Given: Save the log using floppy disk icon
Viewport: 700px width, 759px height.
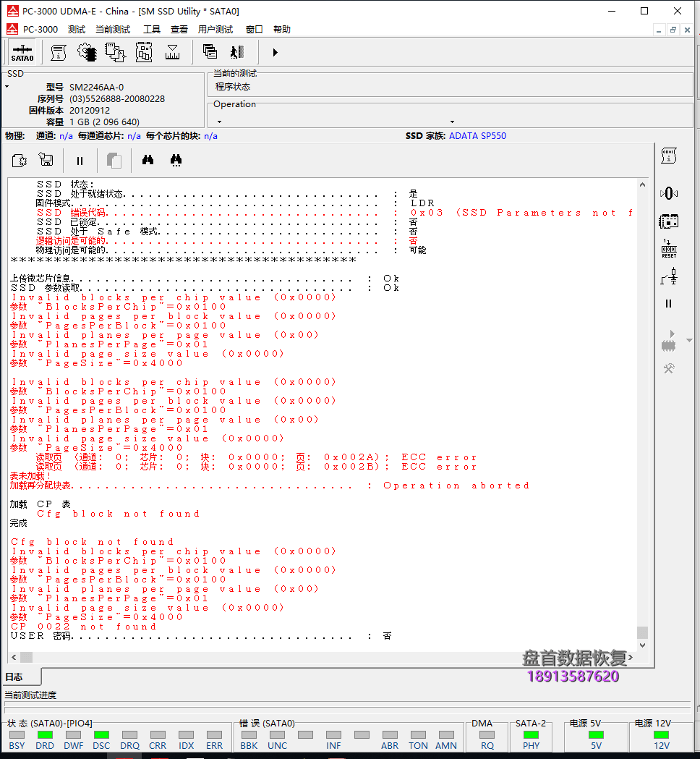Looking at the screenshot, I should [46, 160].
